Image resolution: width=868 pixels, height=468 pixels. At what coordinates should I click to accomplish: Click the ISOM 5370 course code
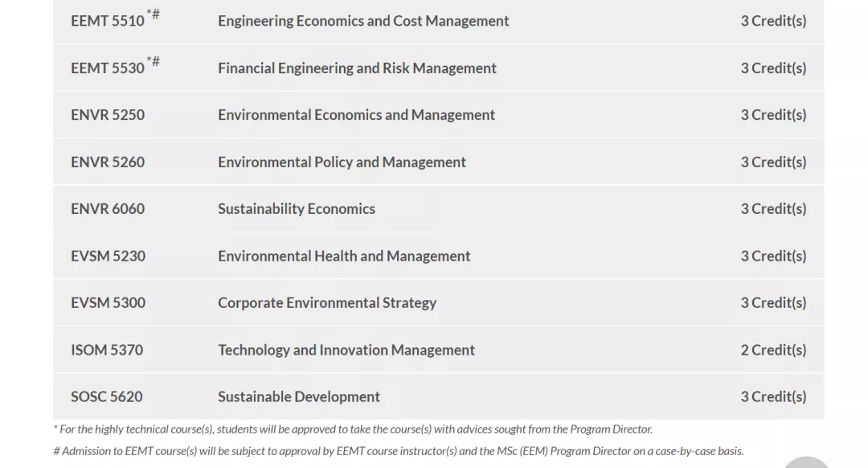107,350
